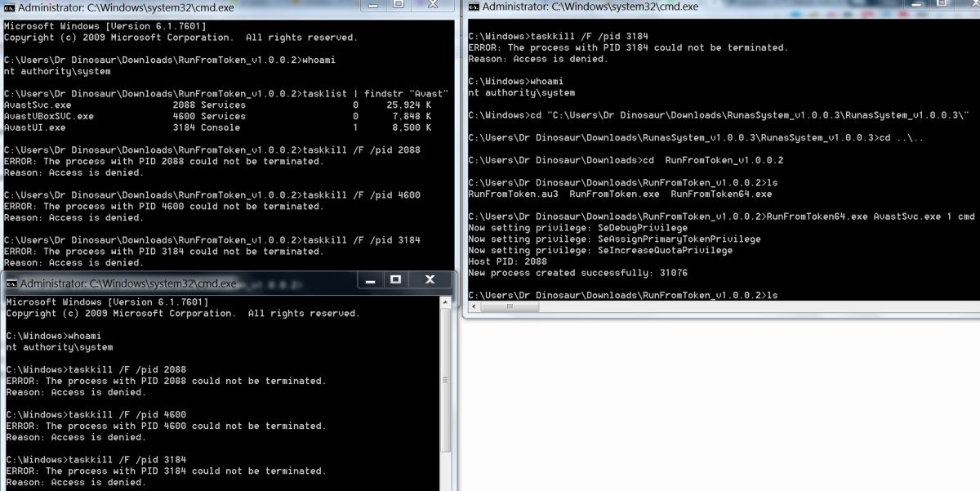The image size is (980, 491).
Task: Click the cmd icon in the top-left window's title bar
Action: tap(10, 7)
